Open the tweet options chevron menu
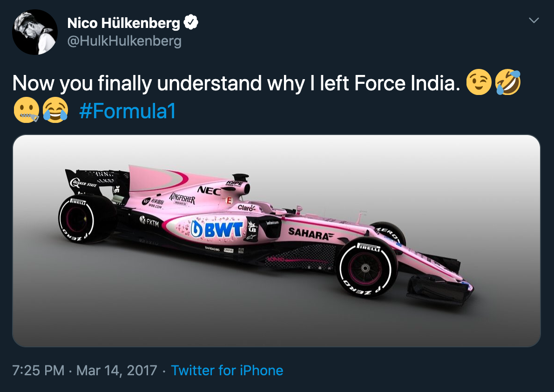This screenshot has height=392, width=554. coord(534,20)
